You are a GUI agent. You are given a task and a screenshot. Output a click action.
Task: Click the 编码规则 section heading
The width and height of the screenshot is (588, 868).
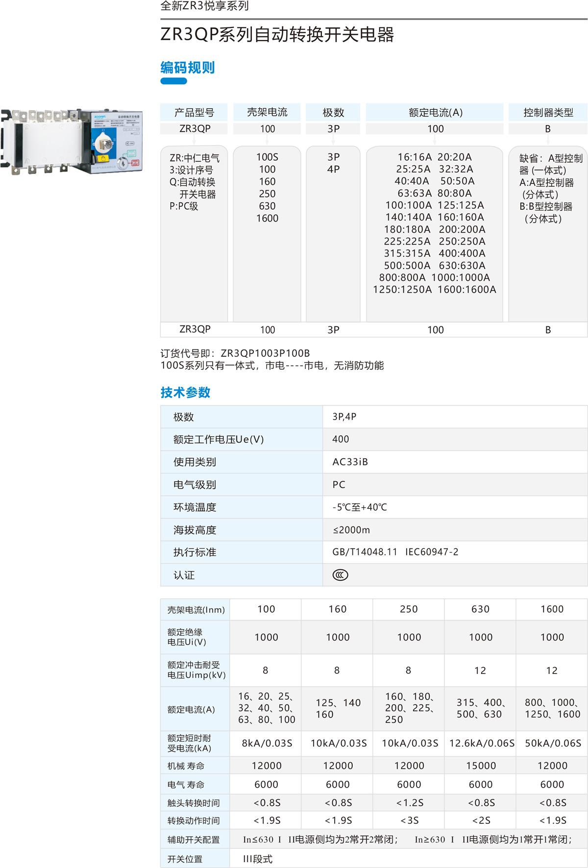(x=188, y=67)
